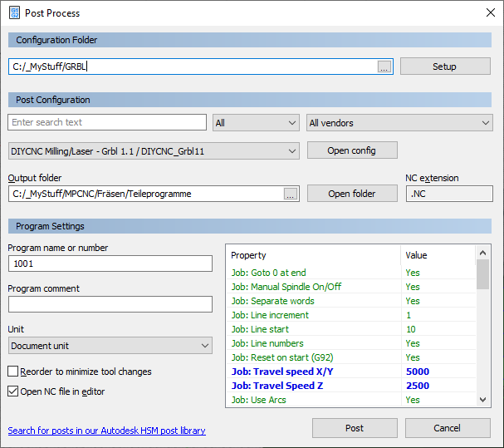
Task: Click the Yes value for Use Arcs
Action: [413, 400]
